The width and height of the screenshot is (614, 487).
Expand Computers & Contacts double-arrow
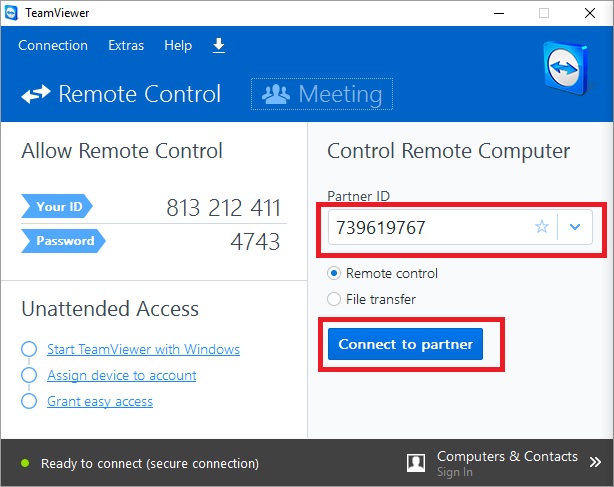coord(596,457)
